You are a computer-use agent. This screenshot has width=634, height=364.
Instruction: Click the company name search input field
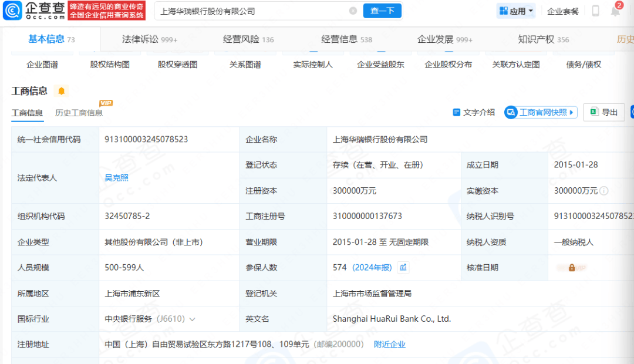pyautogui.click(x=252, y=11)
